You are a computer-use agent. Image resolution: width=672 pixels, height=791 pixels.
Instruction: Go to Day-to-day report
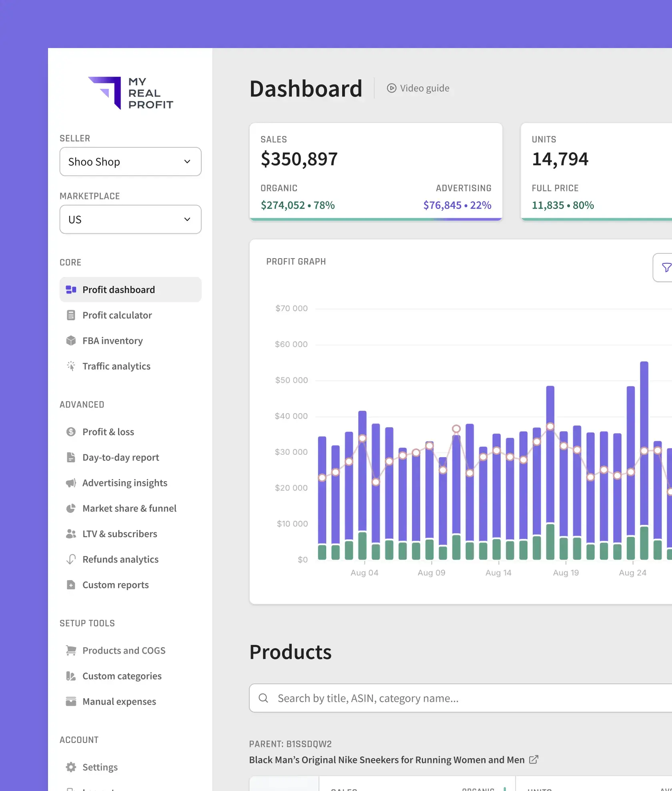tap(120, 458)
